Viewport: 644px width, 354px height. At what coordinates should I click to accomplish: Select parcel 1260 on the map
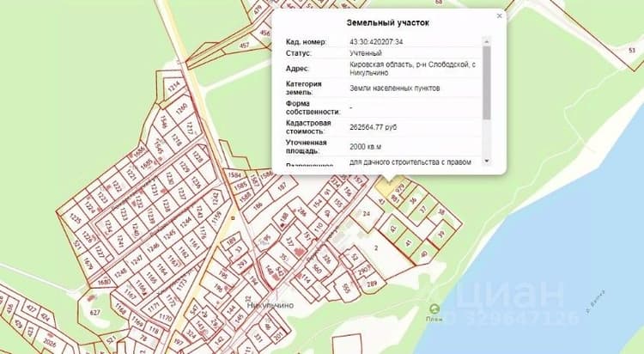coord(181,108)
